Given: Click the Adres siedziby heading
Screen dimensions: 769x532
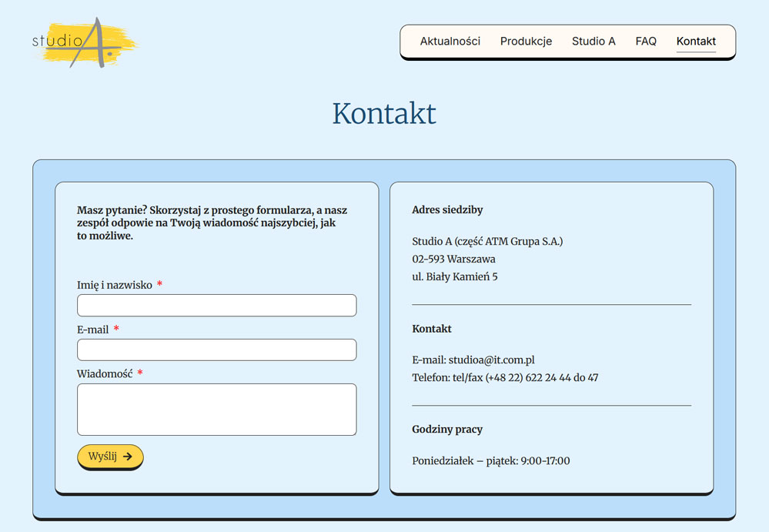Looking at the screenshot, I should tap(447, 210).
